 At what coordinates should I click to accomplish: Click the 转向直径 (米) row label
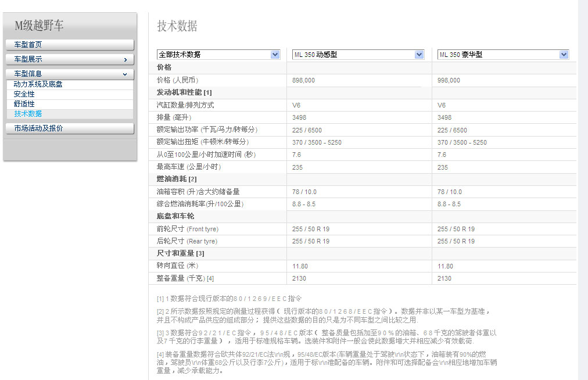177,266
